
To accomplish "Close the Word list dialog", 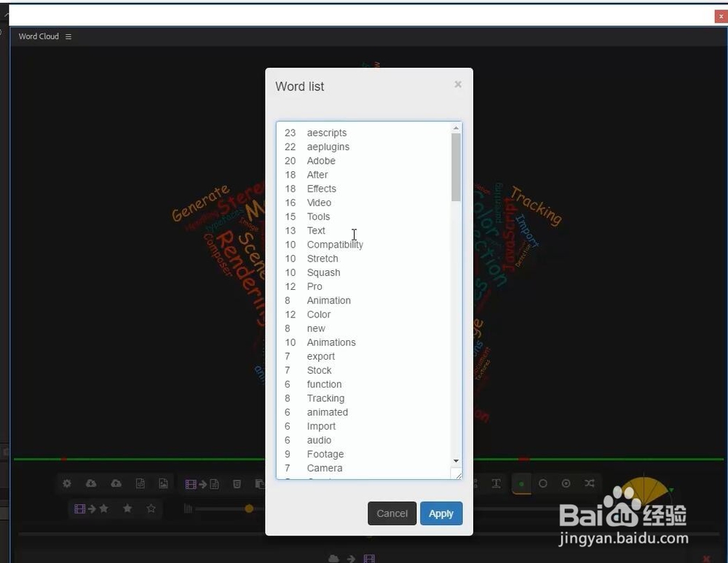I will pos(458,84).
